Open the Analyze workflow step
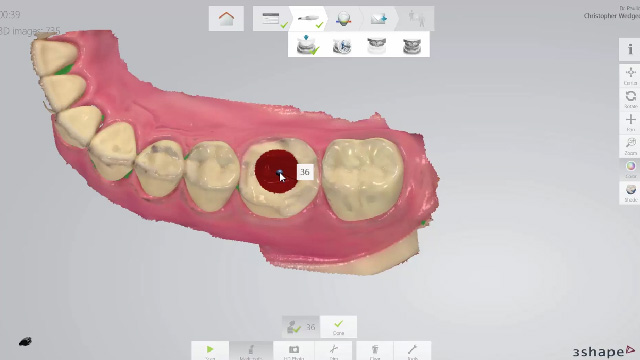The width and height of the screenshot is (640, 360). pos(343,18)
